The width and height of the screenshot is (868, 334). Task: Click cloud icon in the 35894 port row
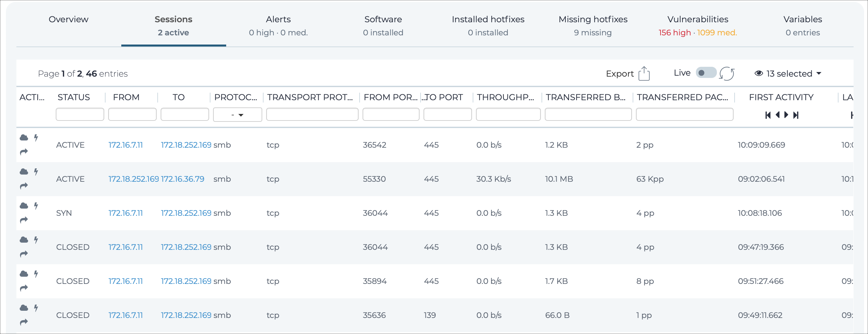[24, 273]
